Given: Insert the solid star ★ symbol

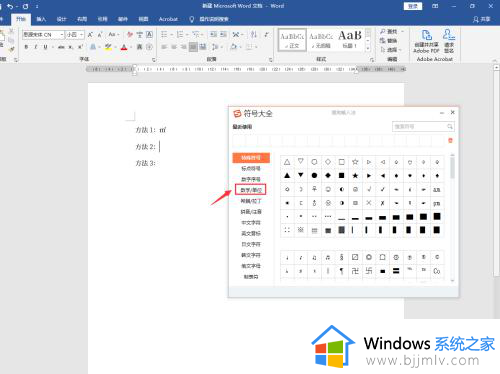Looking at the screenshot, I should [355, 176].
